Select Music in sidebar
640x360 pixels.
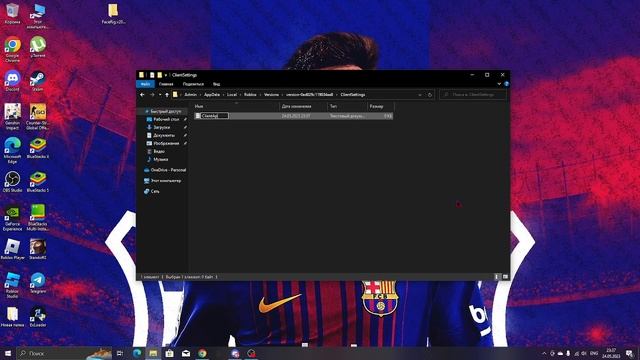pyautogui.click(x=160, y=160)
